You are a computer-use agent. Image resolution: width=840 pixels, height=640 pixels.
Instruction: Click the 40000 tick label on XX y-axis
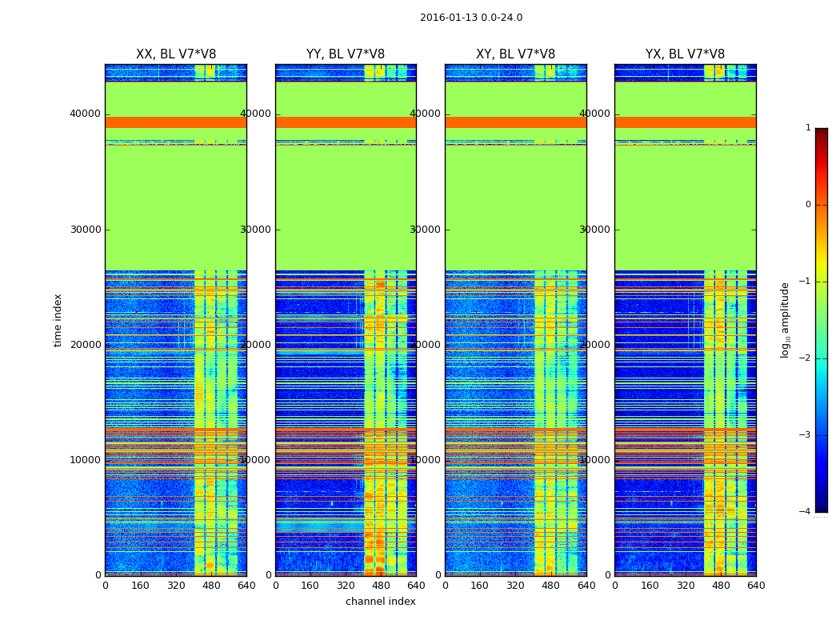[85, 114]
